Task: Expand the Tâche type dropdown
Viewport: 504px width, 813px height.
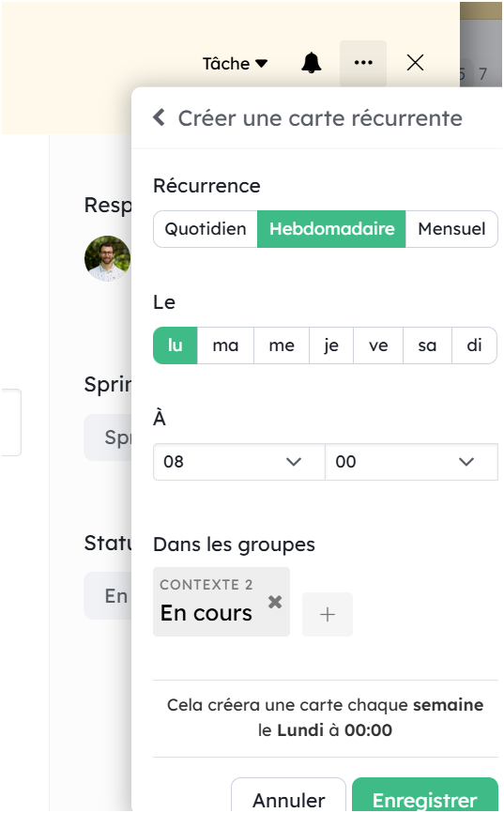Action: coord(235,64)
